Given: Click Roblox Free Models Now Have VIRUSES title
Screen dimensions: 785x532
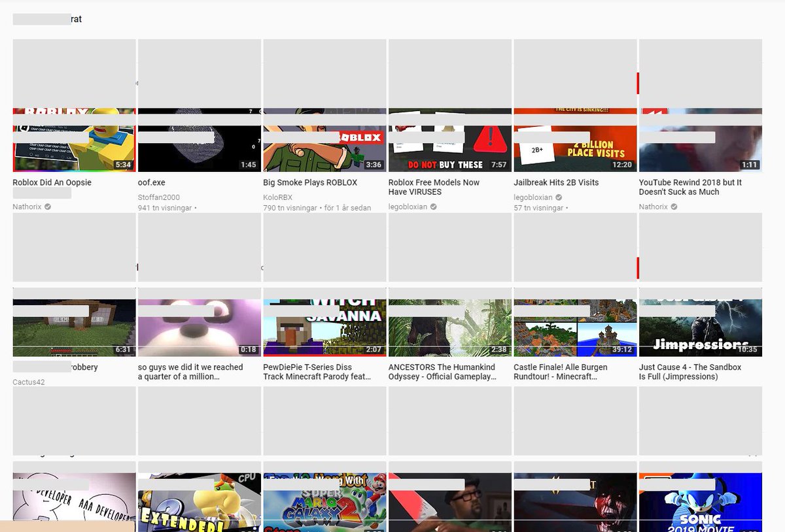Looking at the screenshot, I should pyautogui.click(x=434, y=187).
